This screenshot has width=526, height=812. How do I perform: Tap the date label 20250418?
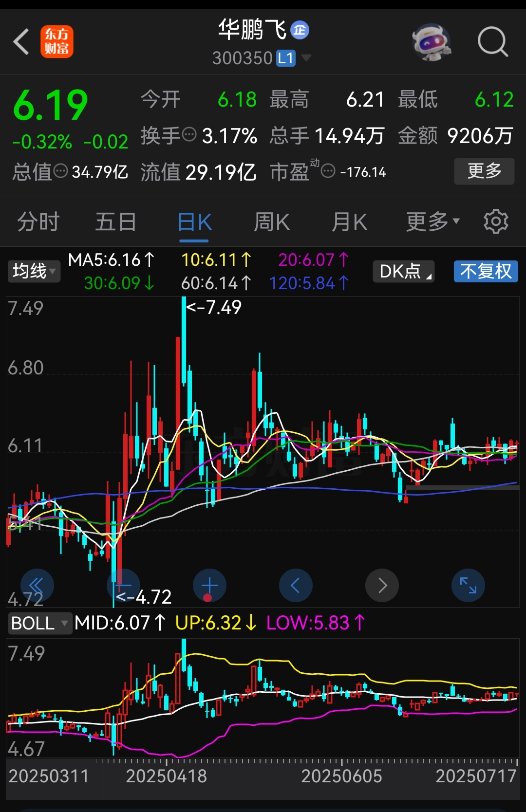[x=166, y=776]
